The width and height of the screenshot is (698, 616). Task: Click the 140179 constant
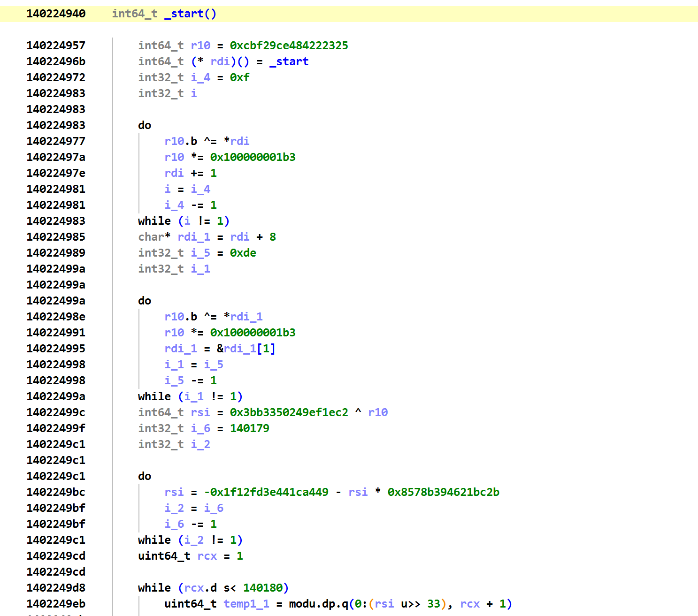point(249,428)
